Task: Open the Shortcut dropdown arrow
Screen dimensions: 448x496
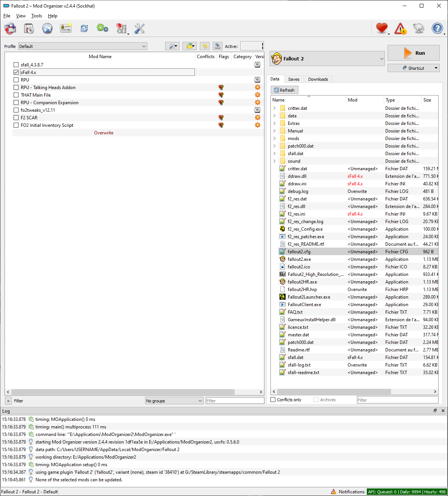Action: (436, 68)
